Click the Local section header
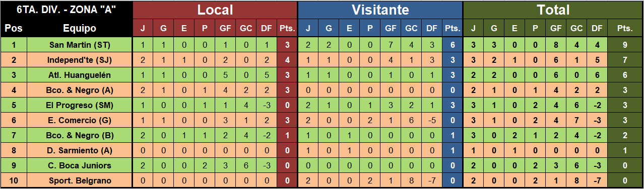 click(x=215, y=10)
